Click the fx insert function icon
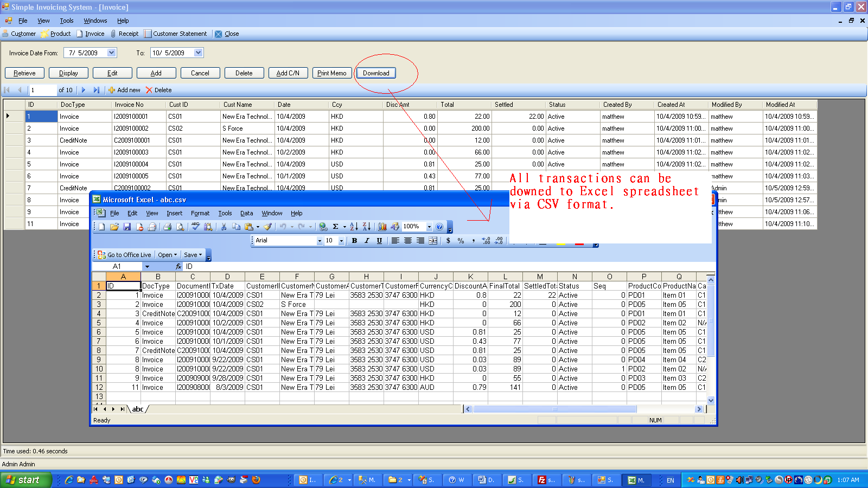Image resolution: width=868 pixels, height=488 pixels. click(178, 266)
